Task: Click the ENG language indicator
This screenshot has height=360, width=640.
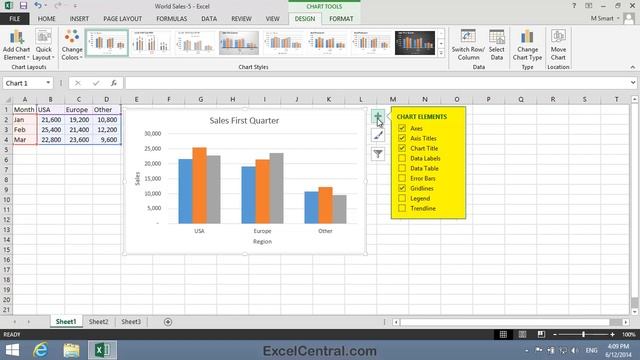Action: (591, 350)
